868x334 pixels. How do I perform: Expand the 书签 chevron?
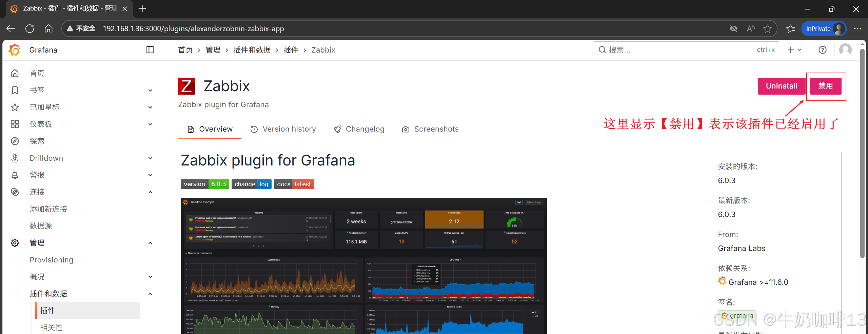click(151, 90)
